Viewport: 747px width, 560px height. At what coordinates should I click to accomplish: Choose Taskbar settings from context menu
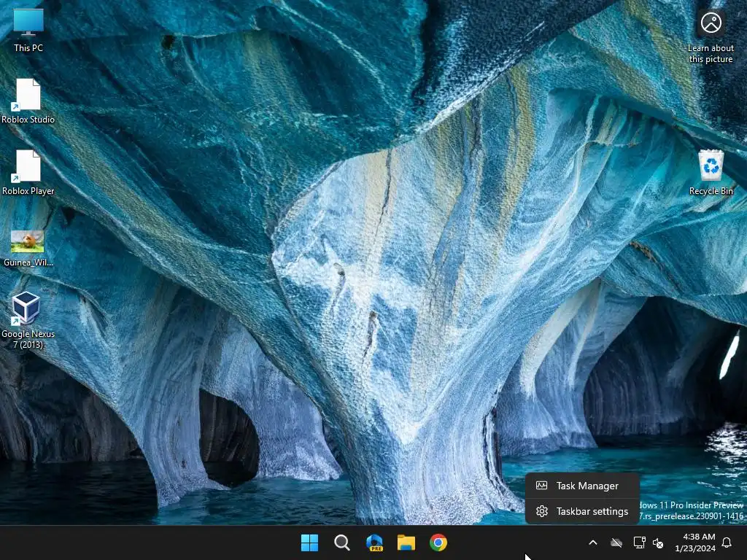pyautogui.click(x=581, y=511)
